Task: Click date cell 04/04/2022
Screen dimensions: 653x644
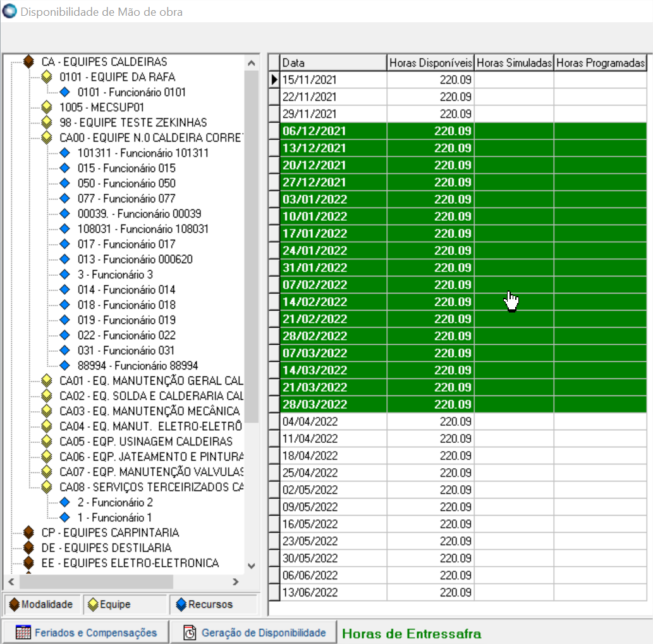Action: click(x=333, y=421)
